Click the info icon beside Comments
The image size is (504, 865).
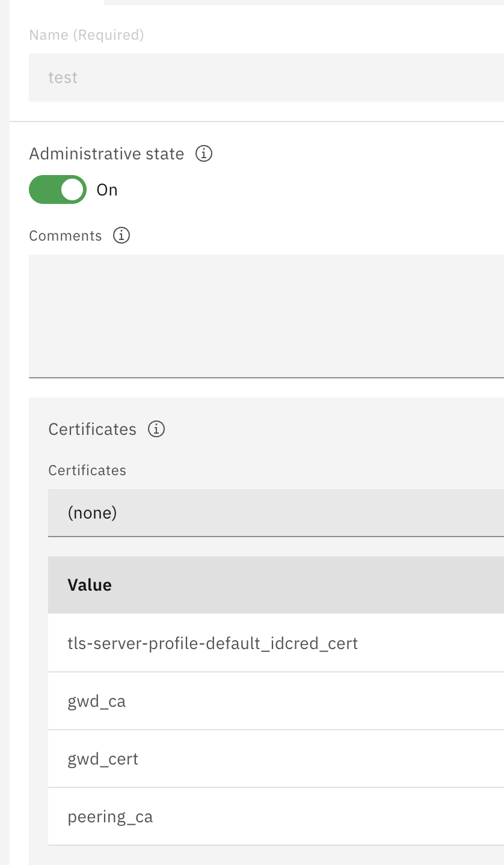point(121,235)
